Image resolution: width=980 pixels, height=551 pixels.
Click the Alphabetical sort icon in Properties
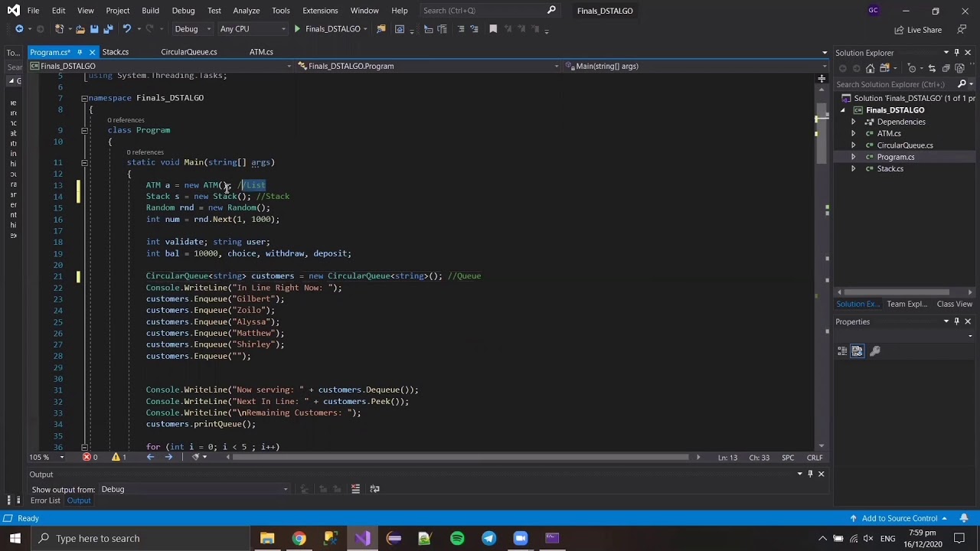point(857,351)
